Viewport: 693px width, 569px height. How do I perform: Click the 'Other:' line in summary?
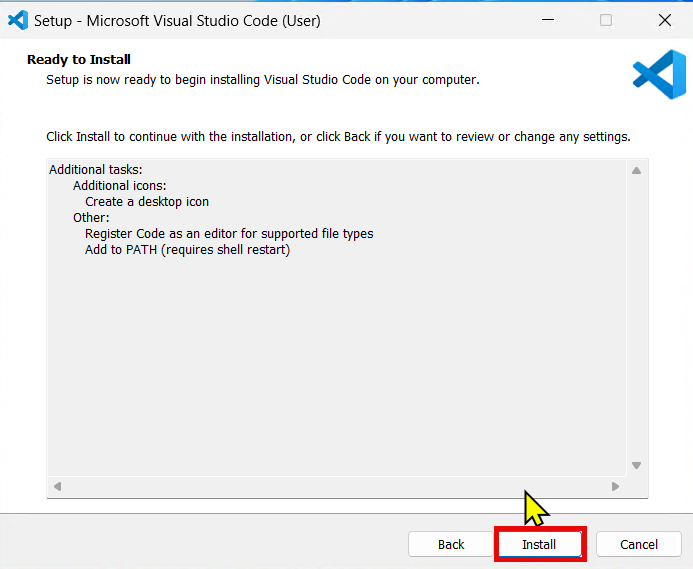click(x=91, y=218)
